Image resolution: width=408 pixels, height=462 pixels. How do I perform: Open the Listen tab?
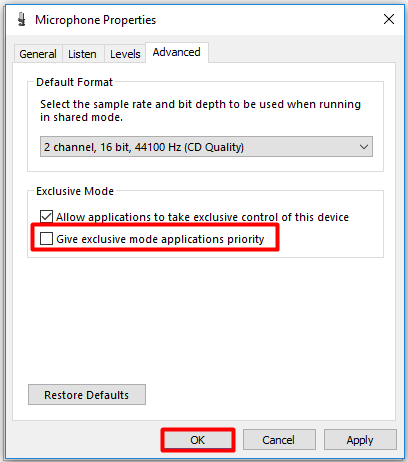pyautogui.click(x=82, y=54)
